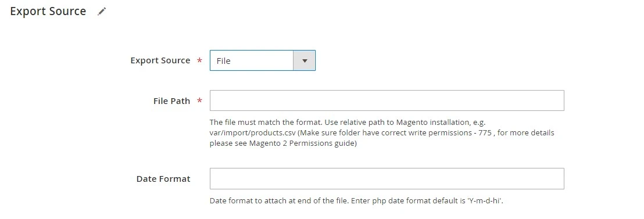Click the 'Y-m-d-hi' default format text
Viewport: 644px width, 219px height.
pos(484,201)
